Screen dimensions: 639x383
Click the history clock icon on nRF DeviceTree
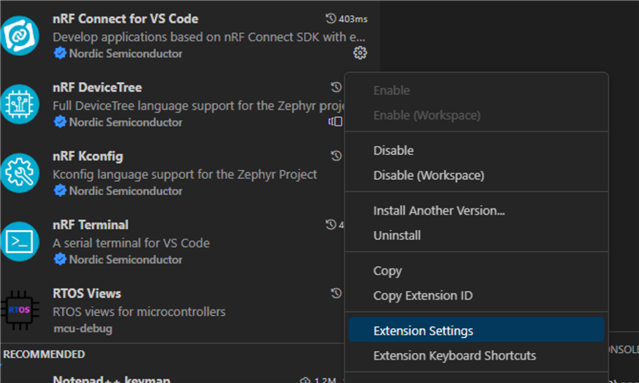(x=336, y=87)
